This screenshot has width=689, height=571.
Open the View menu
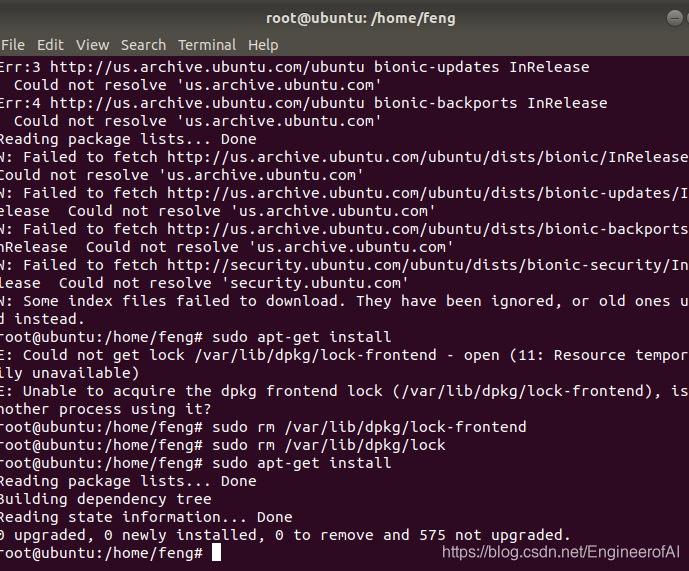tap(92, 45)
